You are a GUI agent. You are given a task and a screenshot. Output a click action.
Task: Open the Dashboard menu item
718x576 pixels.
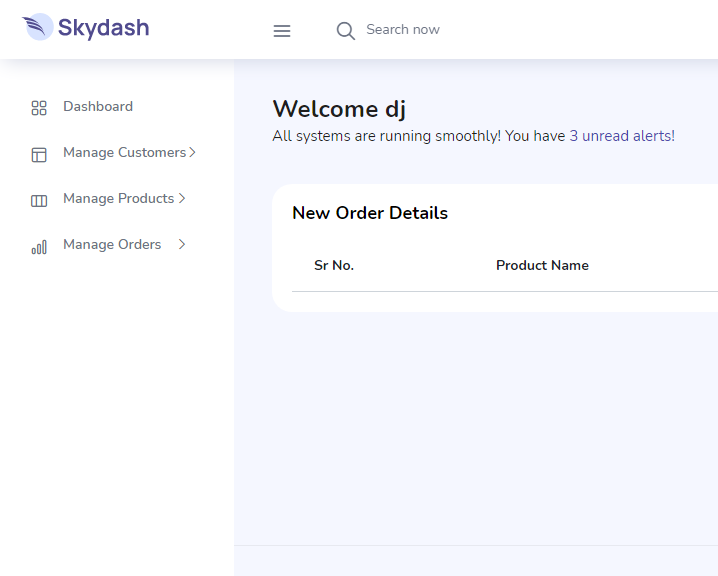tap(98, 106)
